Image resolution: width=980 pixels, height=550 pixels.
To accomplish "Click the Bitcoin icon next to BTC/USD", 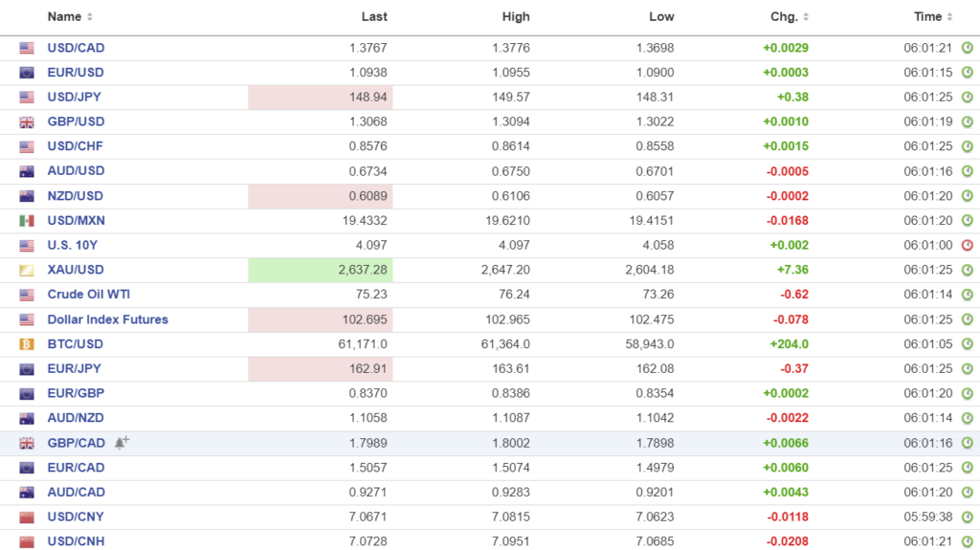I will click(27, 344).
